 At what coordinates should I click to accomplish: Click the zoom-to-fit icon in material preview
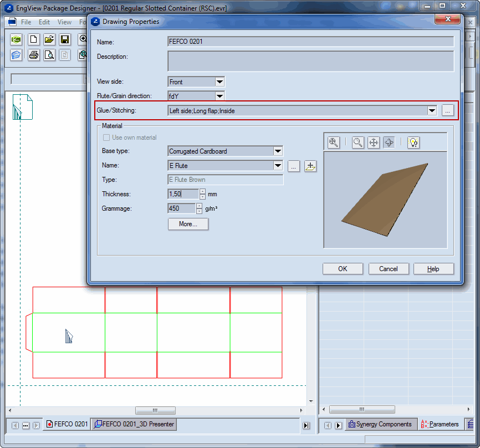point(334,142)
